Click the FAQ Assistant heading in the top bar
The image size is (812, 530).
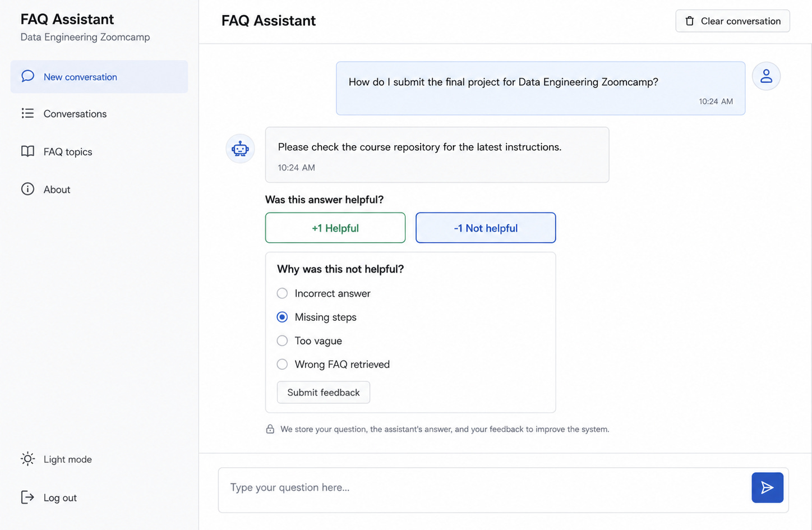coord(269,21)
